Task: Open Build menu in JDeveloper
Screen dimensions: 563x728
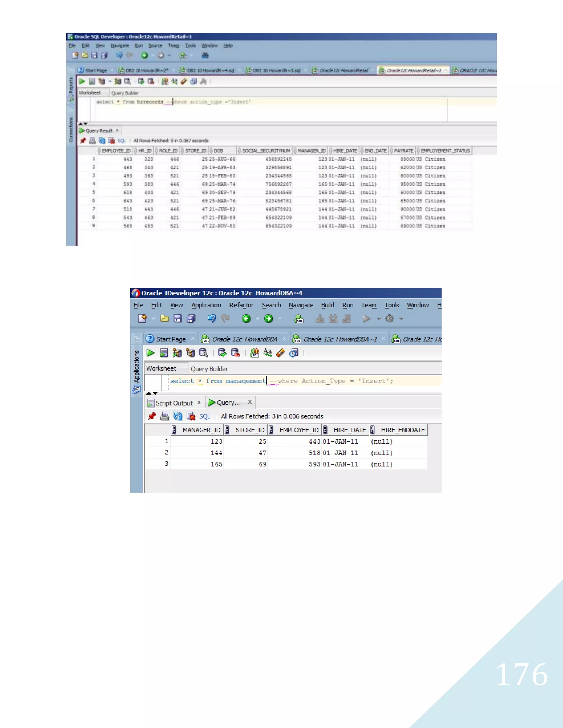Action: [327, 305]
